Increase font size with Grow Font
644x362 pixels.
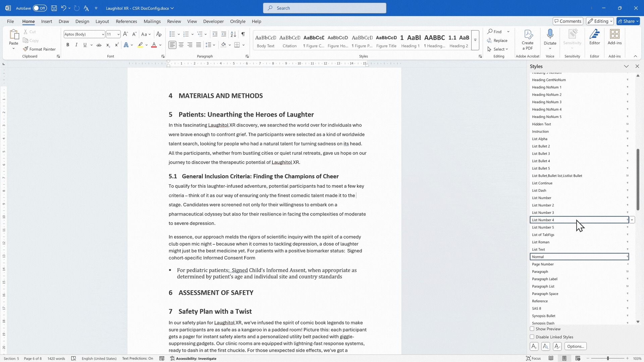pyautogui.click(x=125, y=34)
